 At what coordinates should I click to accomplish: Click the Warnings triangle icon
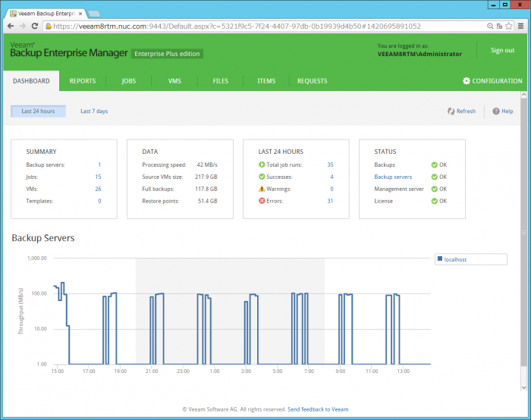point(262,189)
